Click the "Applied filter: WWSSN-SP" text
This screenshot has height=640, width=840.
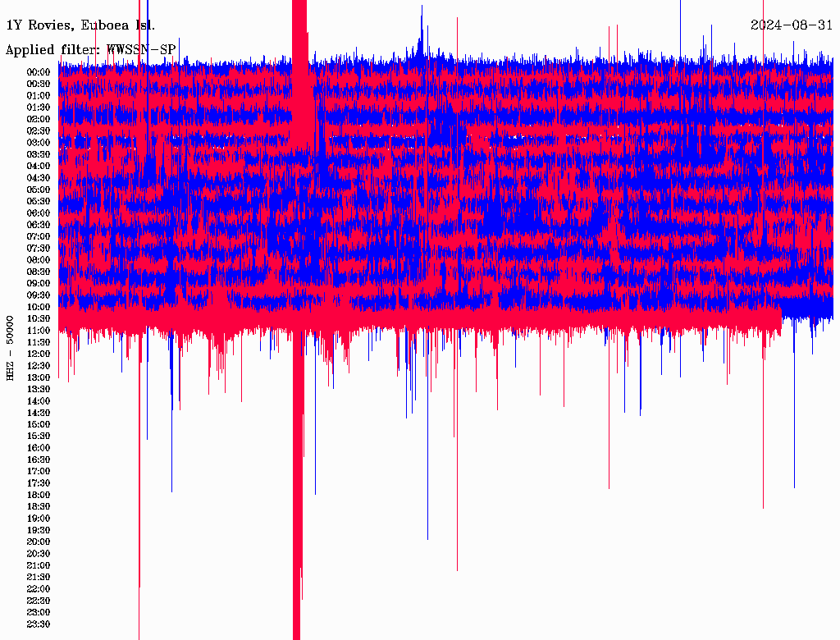click(x=90, y=50)
